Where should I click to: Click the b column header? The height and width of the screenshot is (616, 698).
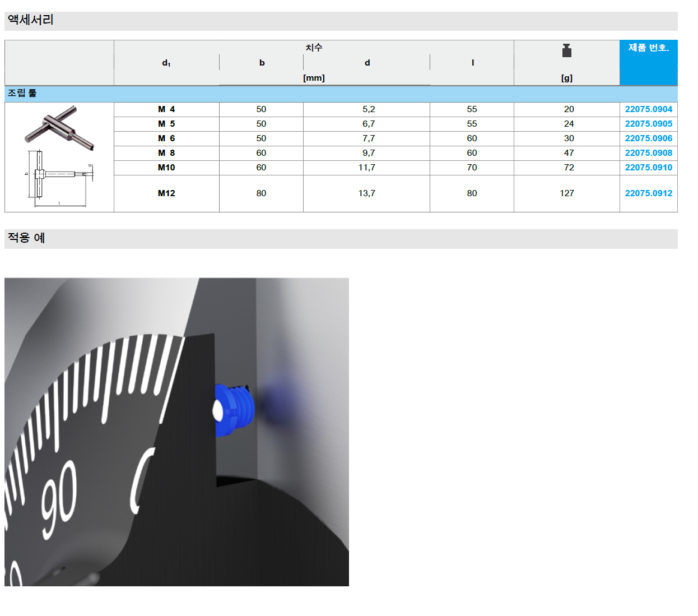click(262, 63)
